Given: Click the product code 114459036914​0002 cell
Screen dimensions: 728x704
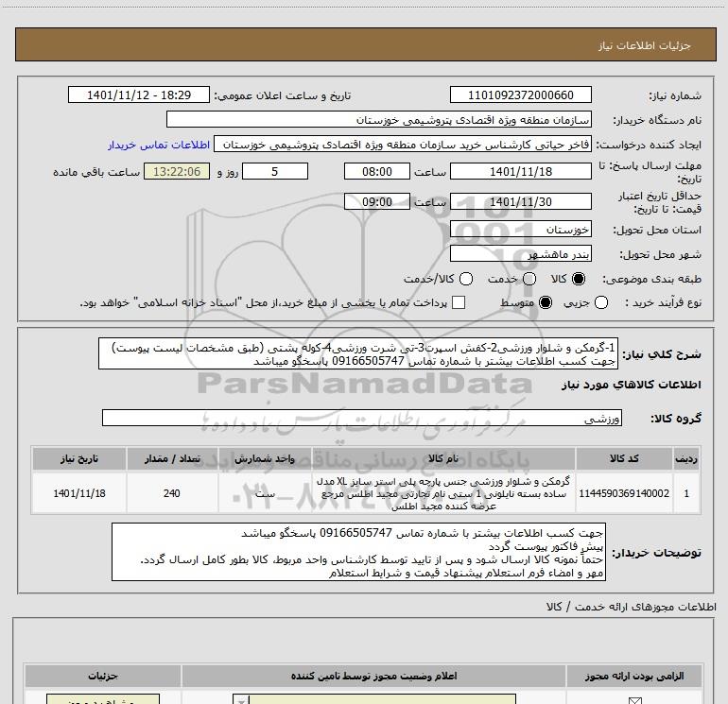Looking at the screenshot, I should click(624, 493).
